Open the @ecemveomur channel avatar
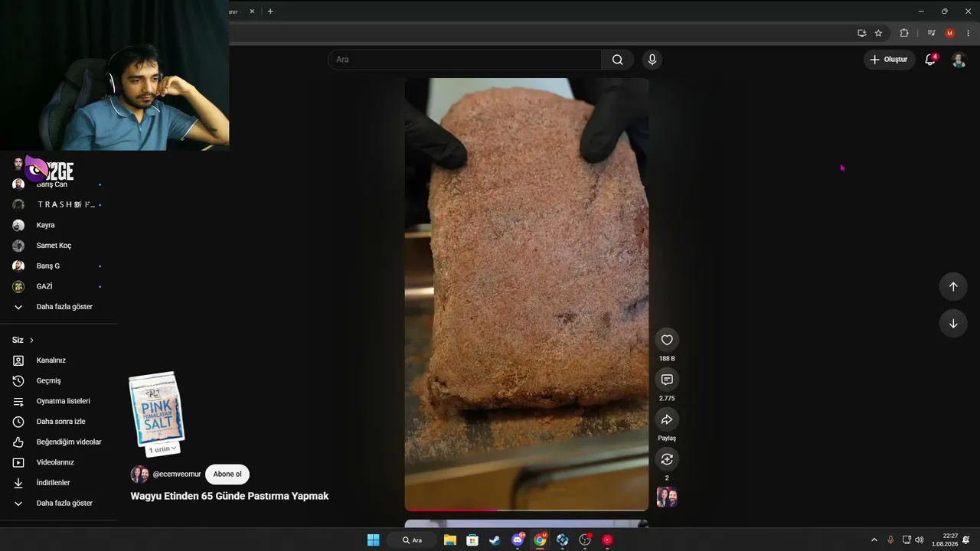 139,474
